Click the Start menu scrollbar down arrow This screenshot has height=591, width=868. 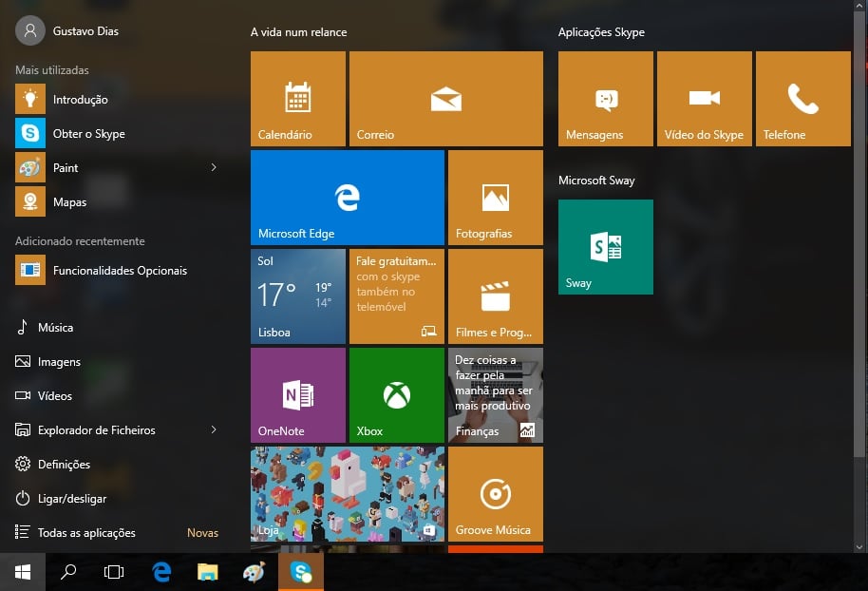pos(859,547)
